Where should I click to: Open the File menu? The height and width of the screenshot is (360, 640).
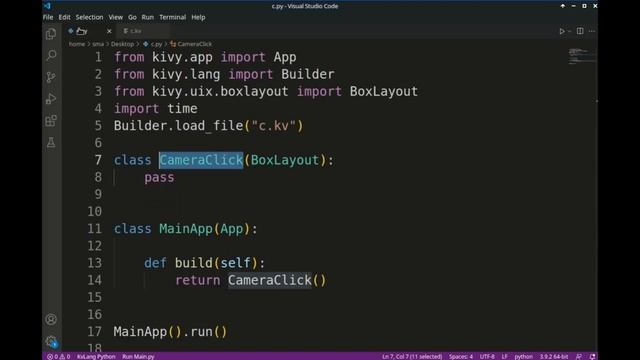(x=48, y=17)
